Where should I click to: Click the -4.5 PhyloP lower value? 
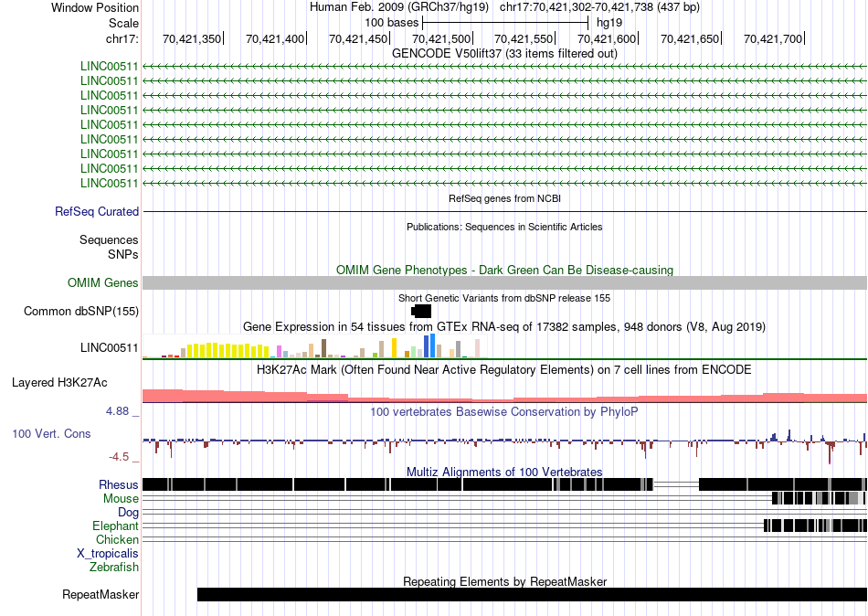(119, 457)
